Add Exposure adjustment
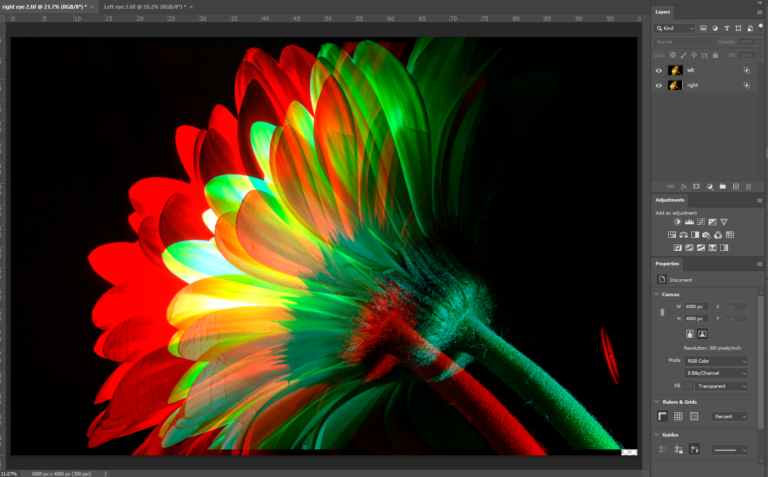Screen dimensions: 768x477 click(x=713, y=222)
